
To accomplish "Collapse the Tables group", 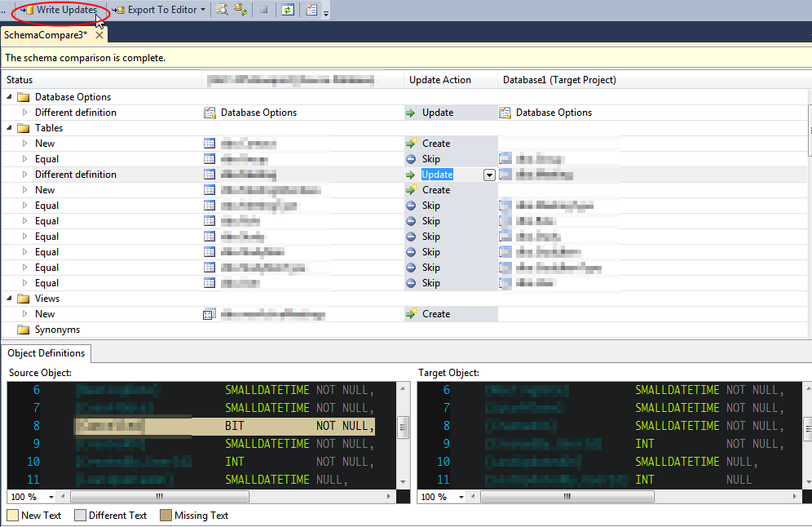I will click(11, 128).
